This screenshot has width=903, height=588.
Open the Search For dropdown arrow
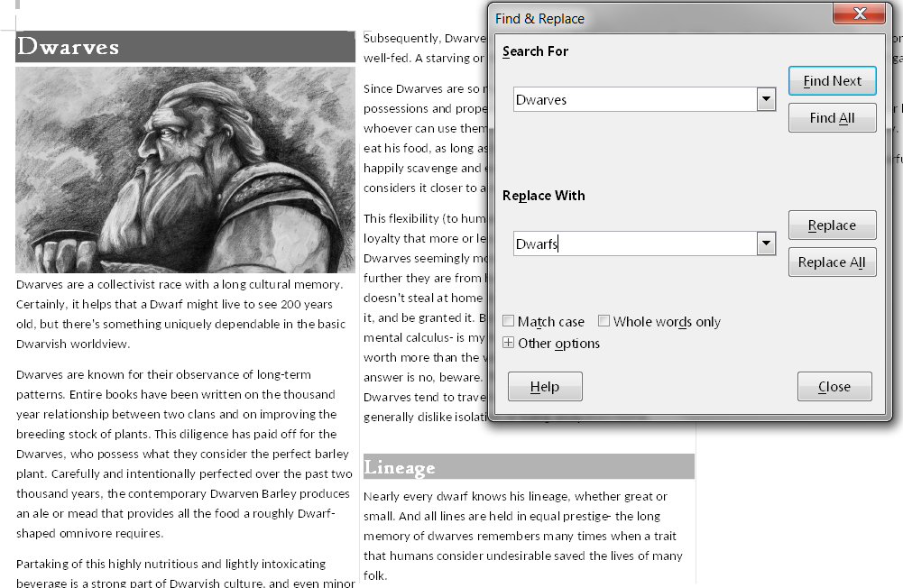coord(767,99)
